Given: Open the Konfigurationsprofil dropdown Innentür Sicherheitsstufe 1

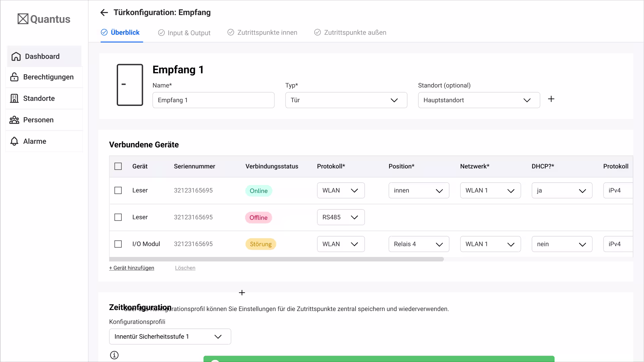Looking at the screenshot, I should [x=170, y=337].
